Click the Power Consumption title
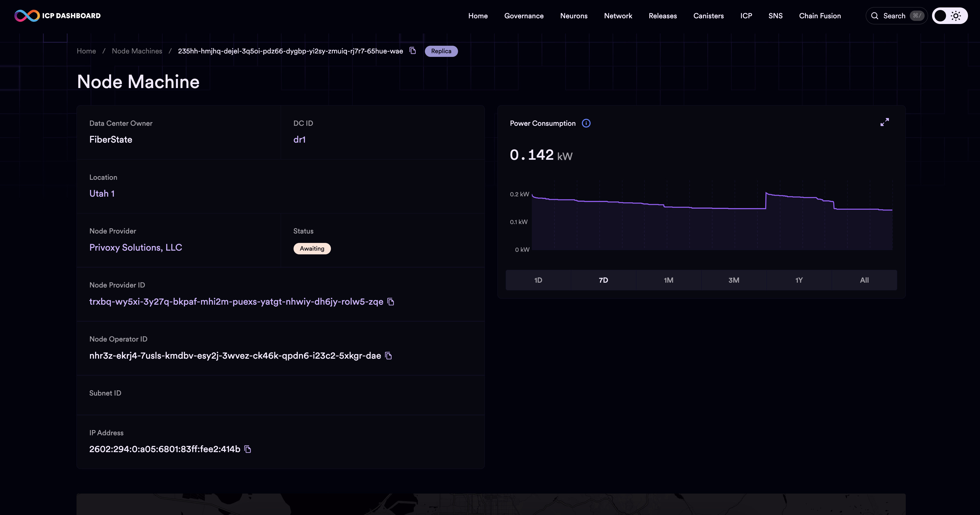The image size is (980, 515). click(543, 123)
